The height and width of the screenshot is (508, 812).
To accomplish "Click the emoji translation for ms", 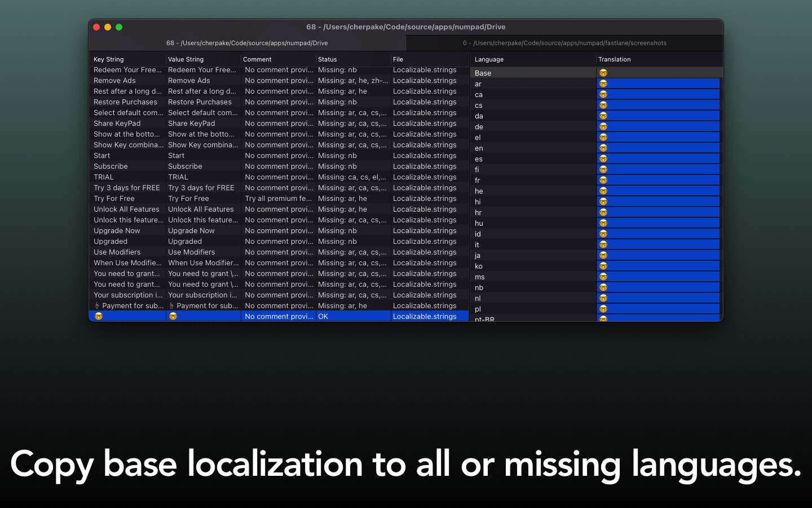I will 603,277.
